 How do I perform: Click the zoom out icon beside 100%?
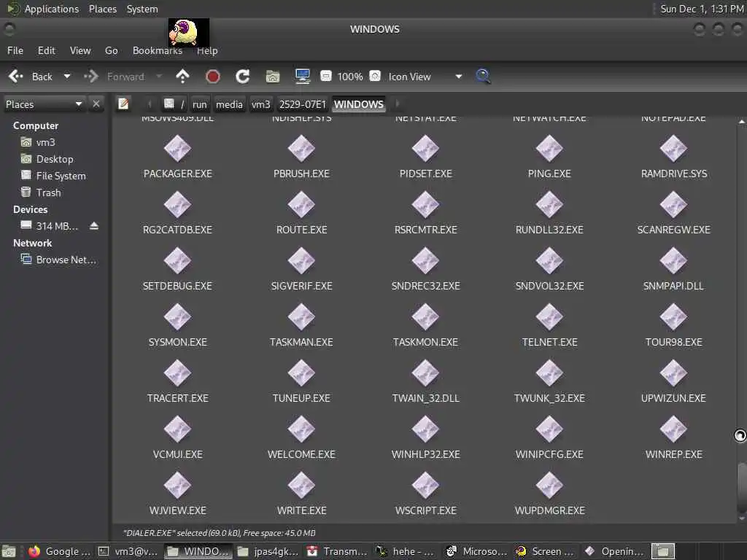tap(326, 76)
